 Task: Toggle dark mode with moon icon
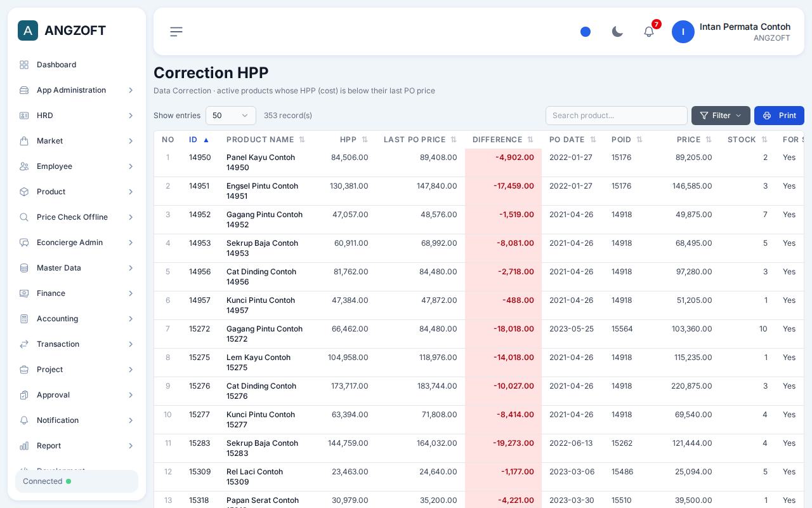tap(617, 32)
